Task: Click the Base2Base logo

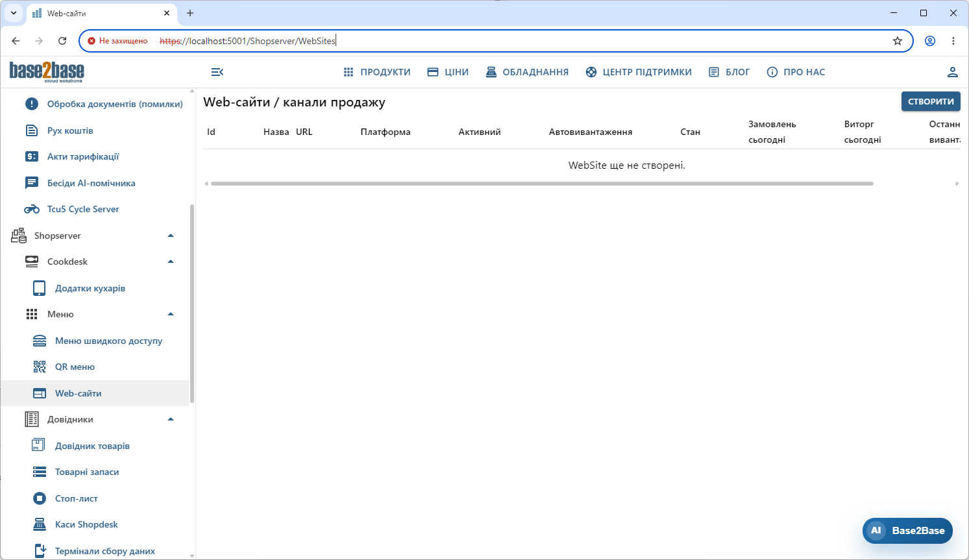Action: (47, 71)
